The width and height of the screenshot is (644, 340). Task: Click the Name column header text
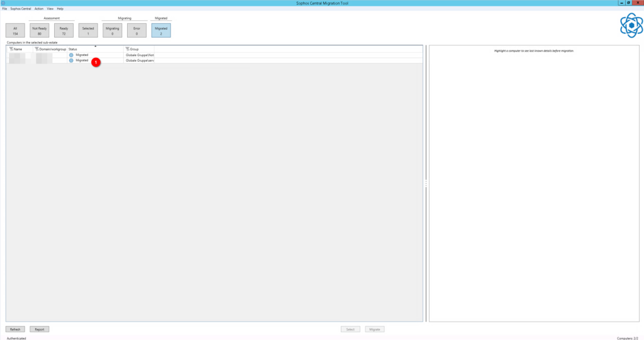coord(18,49)
